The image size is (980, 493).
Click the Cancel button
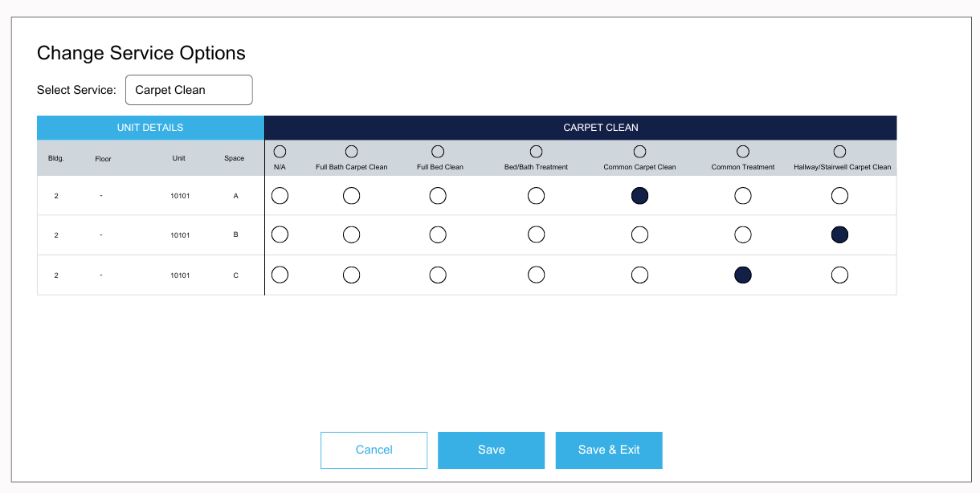click(374, 450)
